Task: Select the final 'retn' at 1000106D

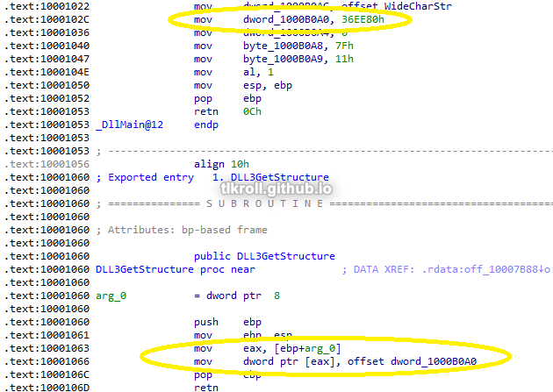Action: click(x=206, y=388)
